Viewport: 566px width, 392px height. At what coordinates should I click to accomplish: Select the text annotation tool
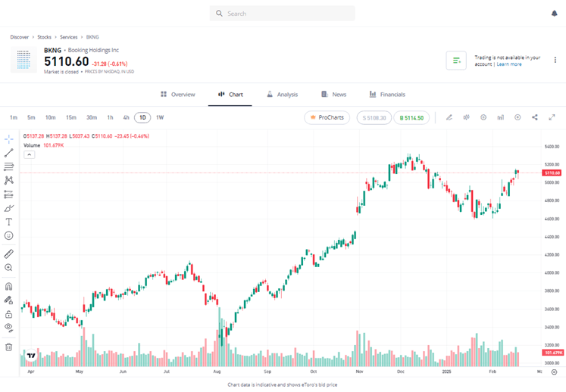click(9, 222)
